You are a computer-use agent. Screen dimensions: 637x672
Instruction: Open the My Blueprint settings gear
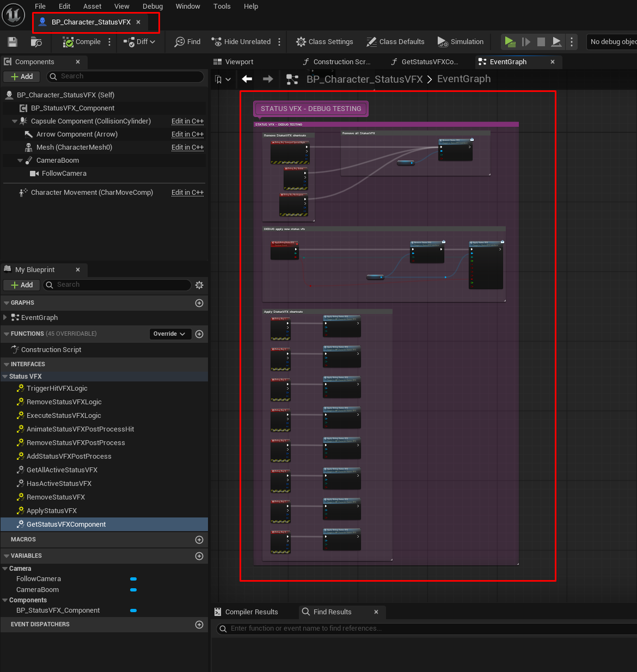pos(199,285)
